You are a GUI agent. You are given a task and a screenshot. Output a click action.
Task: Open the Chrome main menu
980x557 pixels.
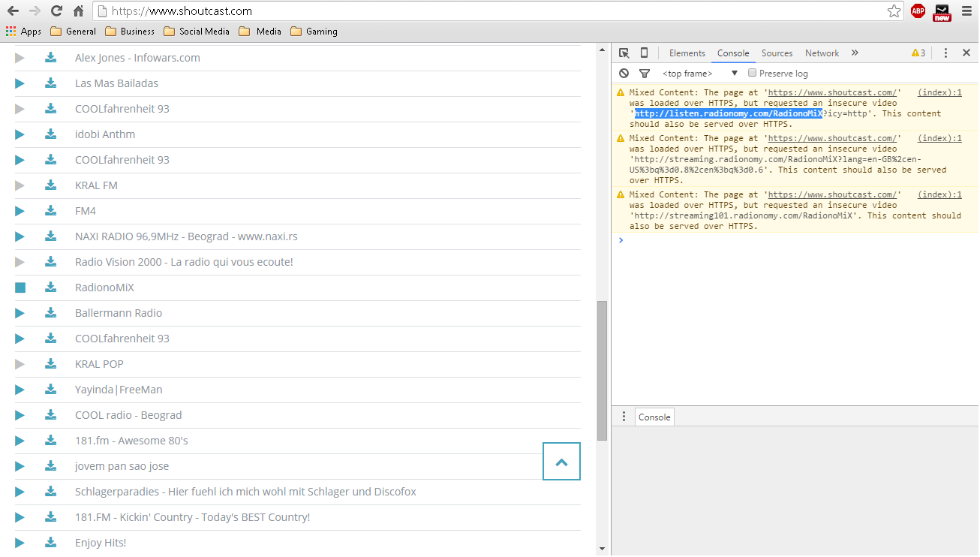click(966, 11)
